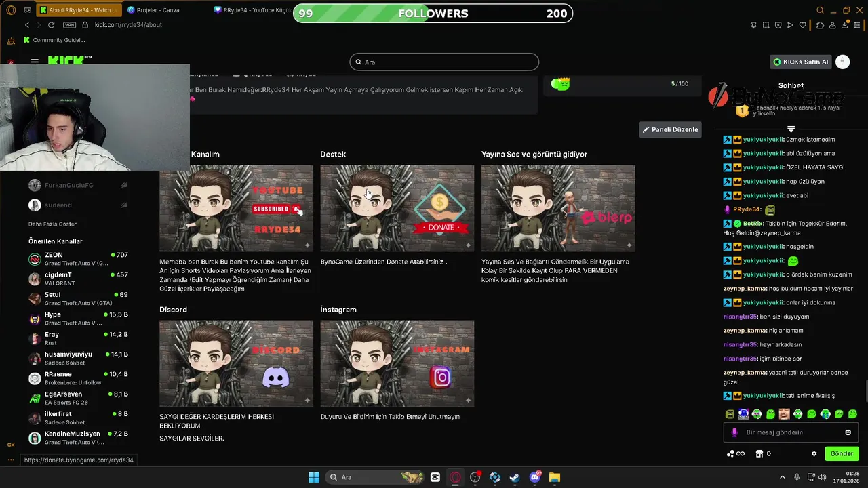Toggle the Opera VPN badge

tap(69, 25)
